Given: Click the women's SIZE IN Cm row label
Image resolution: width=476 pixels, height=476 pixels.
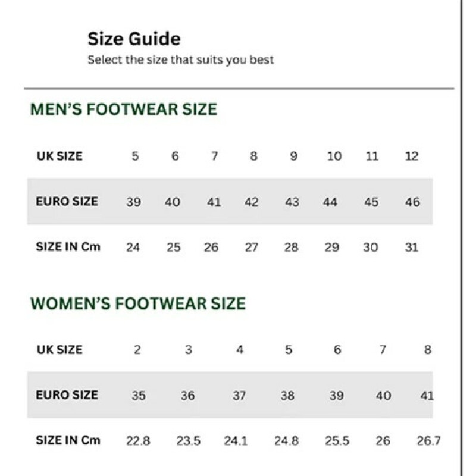Looking at the screenshot, I should coord(68,440).
